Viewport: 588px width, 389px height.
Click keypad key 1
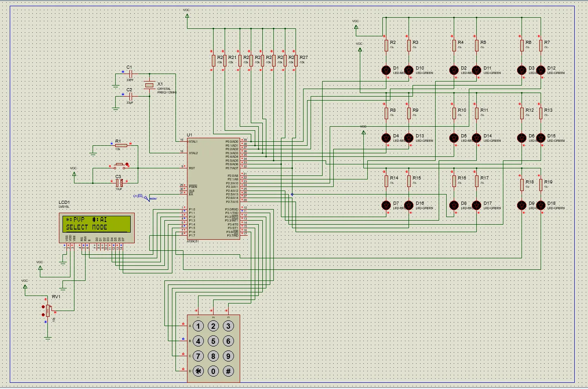[199, 327]
